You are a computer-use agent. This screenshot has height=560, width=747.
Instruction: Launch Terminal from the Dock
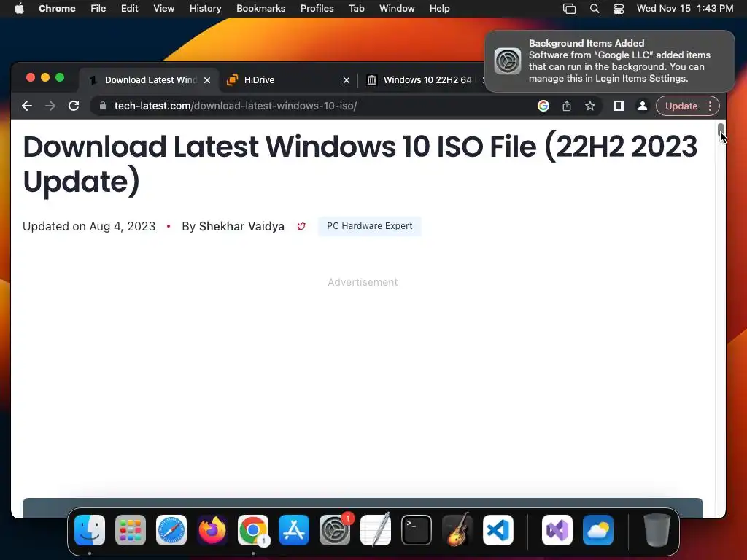pyautogui.click(x=417, y=530)
